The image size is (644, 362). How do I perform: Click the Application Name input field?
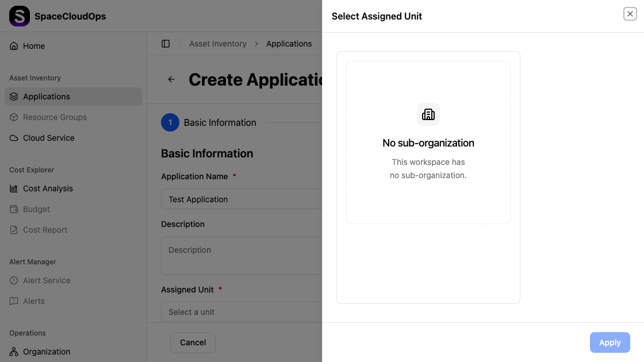241,199
